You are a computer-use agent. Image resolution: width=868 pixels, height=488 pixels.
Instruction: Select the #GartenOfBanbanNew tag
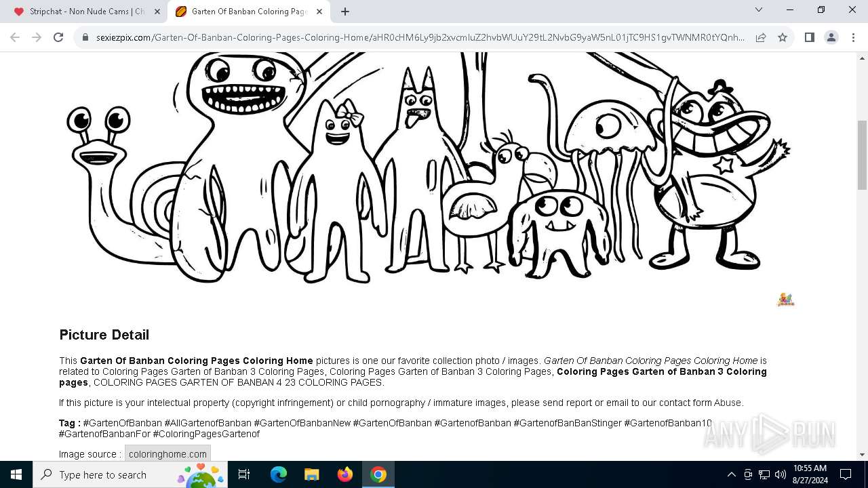click(x=302, y=423)
